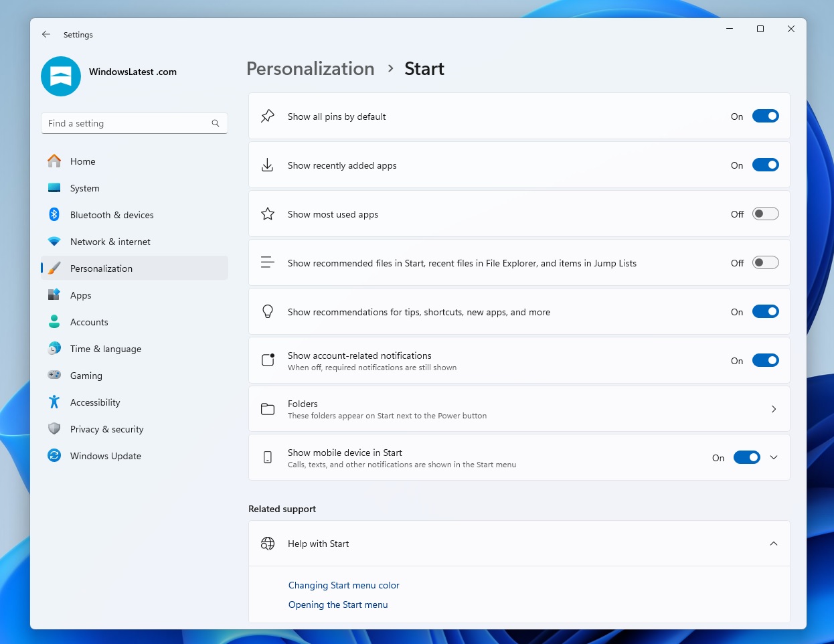The image size is (834, 644).
Task: Expand Show mobile device in Start options
Action: 774,458
